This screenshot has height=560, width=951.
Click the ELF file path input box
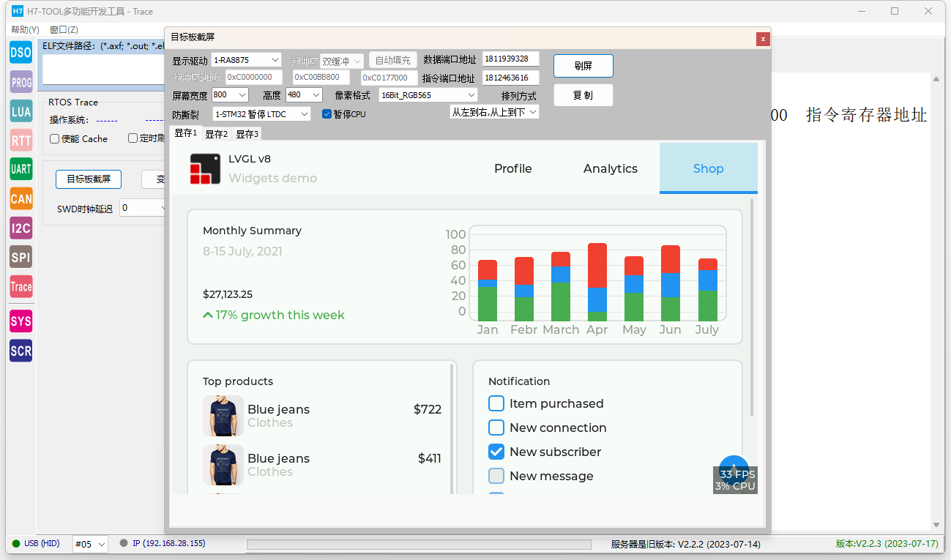[103, 70]
